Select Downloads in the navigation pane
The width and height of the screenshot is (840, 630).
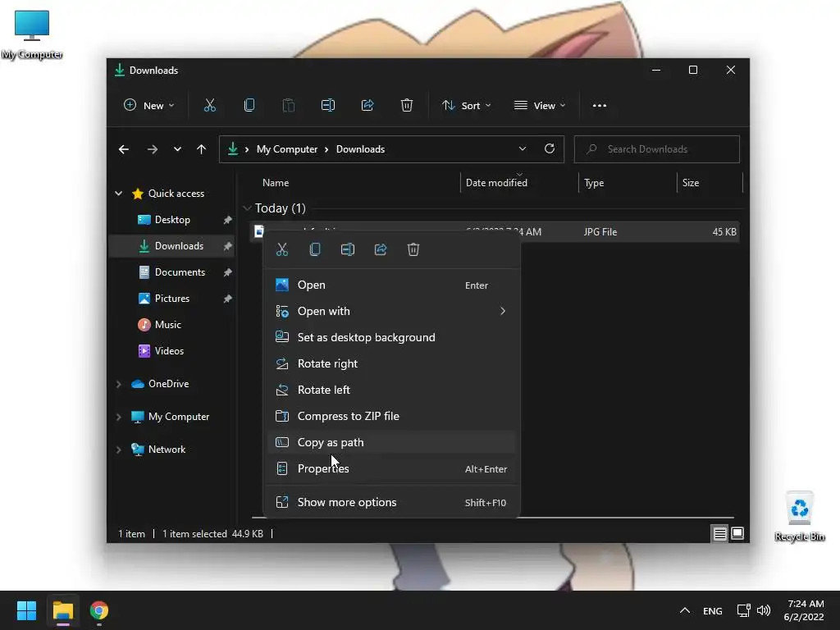(x=172, y=246)
